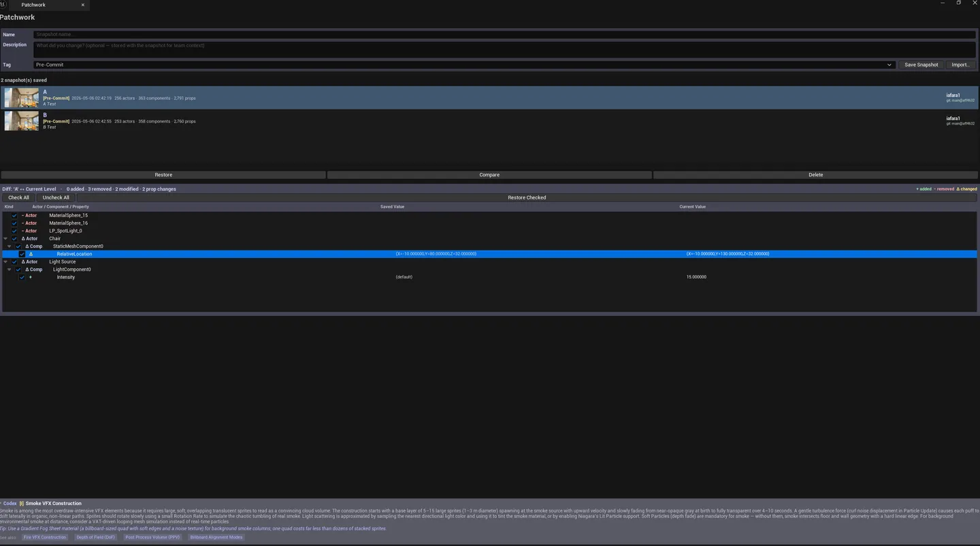Uncheck the LP_SpotLight_0 checkbox
This screenshot has width=980, height=546.
14,231
